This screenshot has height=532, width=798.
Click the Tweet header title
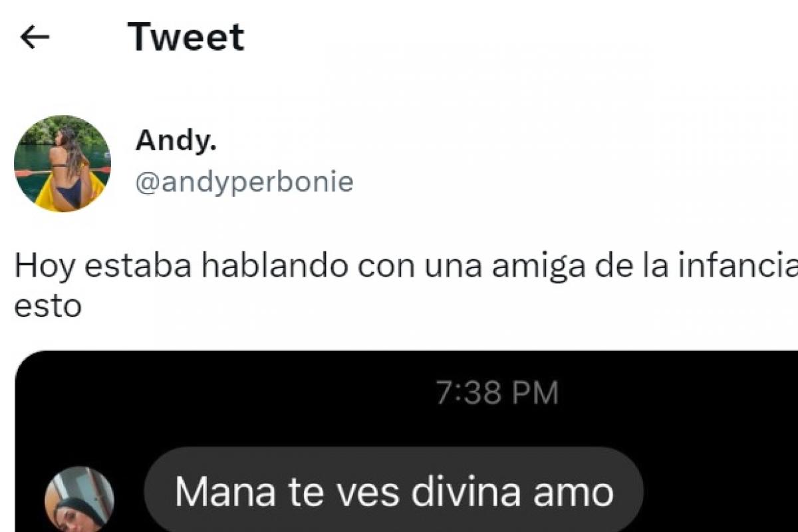[186, 37]
